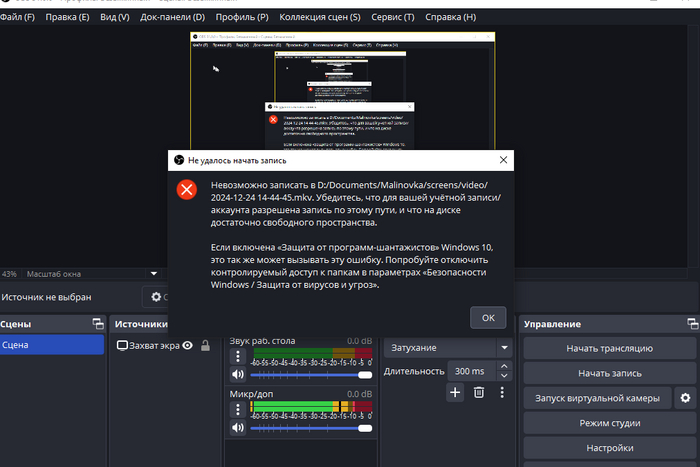Toggle visibility of Захват экрана source
This screenshot has width=700, height=467.
click(x=187, y=345)
